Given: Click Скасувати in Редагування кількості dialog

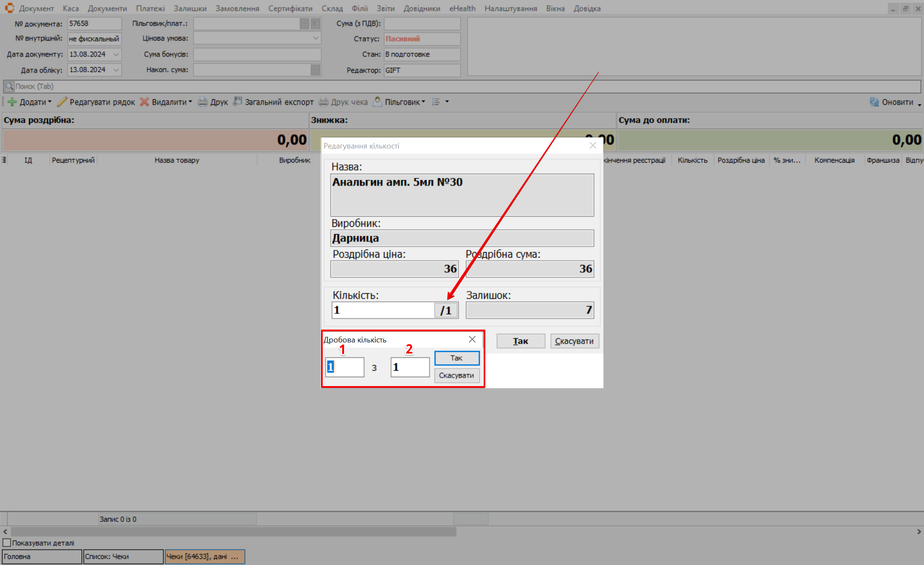Looking at the screenshot, I should [x=574, y=341].
